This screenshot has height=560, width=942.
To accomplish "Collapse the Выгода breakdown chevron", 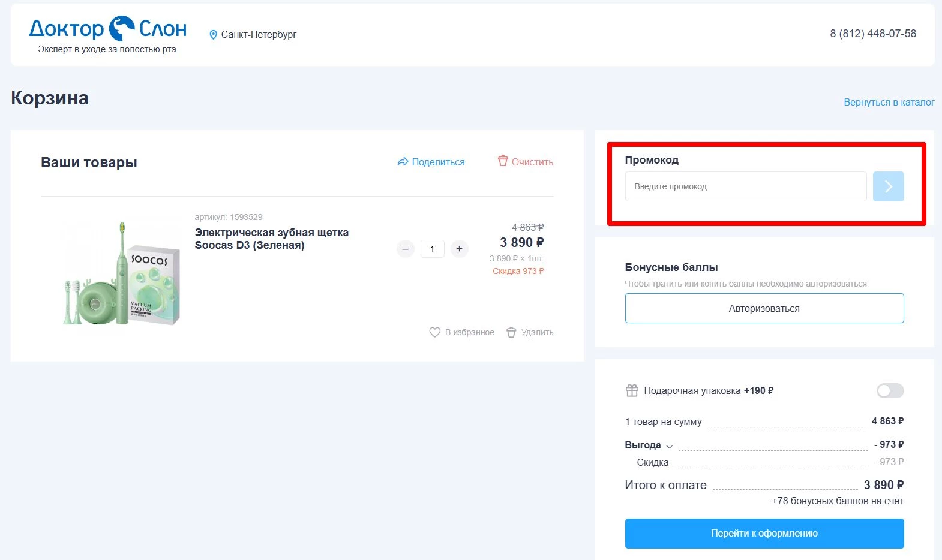I will tap(670, 446).
